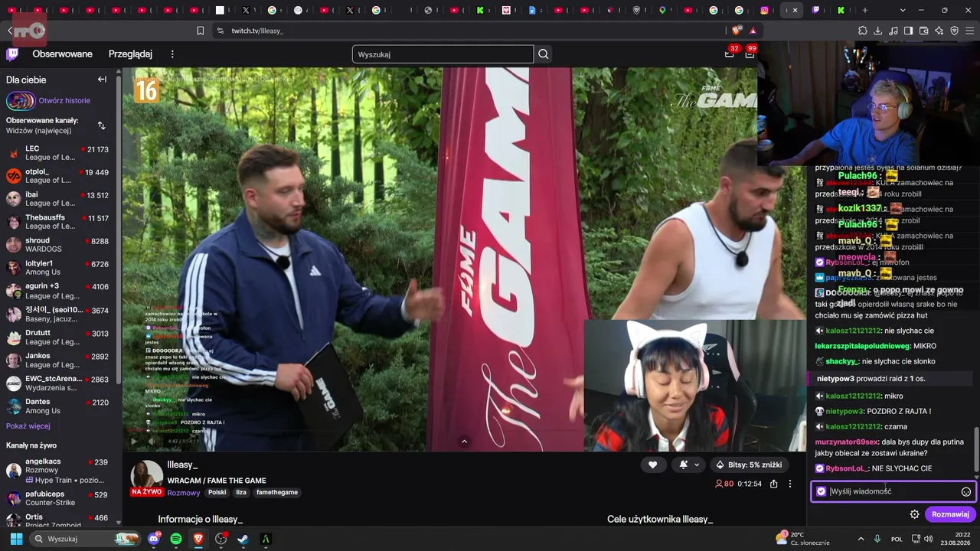This screenshot has height=551, width=980.
Task: Click the chat scrollbar
Action: 975,450
